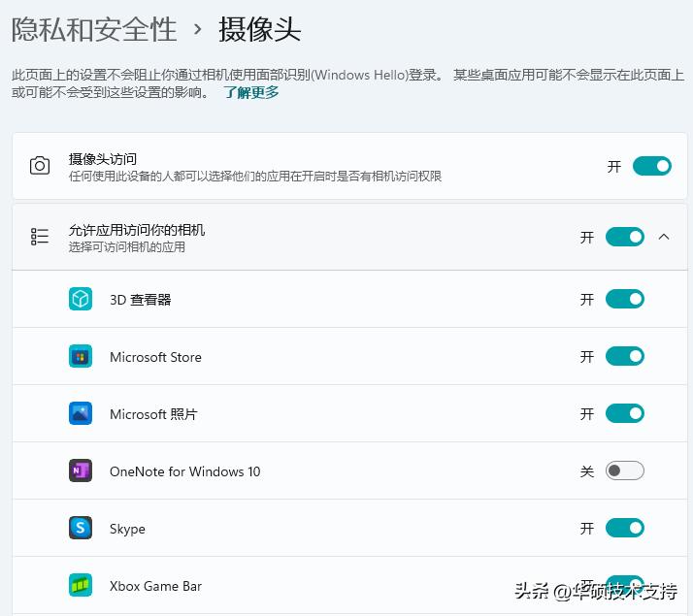Click the Microsoft 照片 app icon
This screenshot has width=693, height=616.
pos(81,414)
